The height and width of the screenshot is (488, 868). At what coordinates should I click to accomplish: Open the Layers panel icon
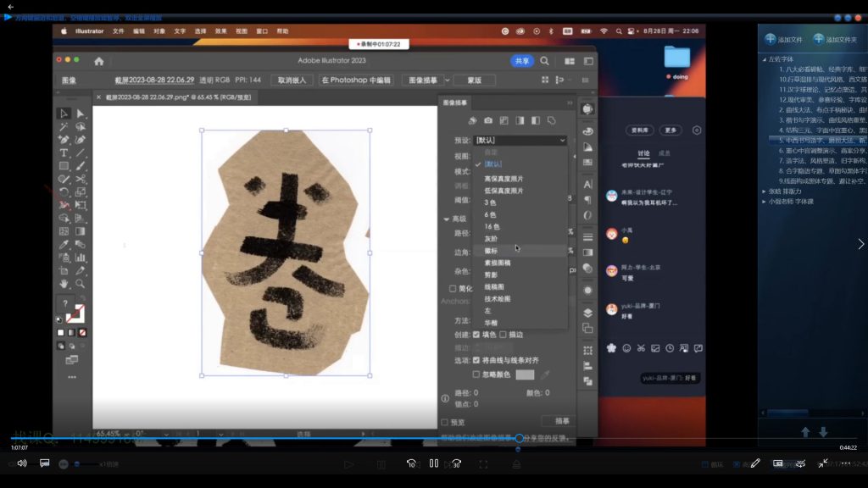click(588, 313)
